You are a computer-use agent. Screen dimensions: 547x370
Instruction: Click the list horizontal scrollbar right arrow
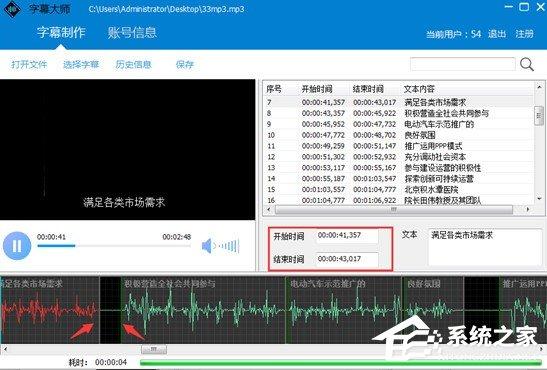(527, 210)
